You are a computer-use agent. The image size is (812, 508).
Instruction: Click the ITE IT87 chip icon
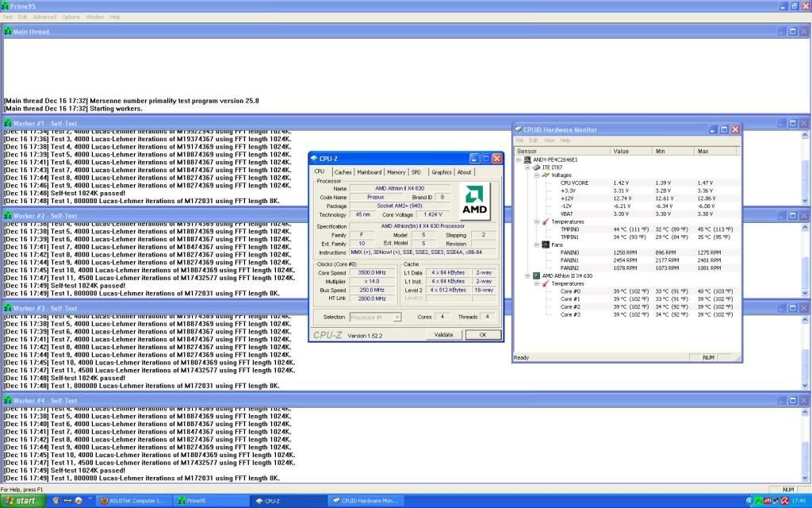coord(537,167)
